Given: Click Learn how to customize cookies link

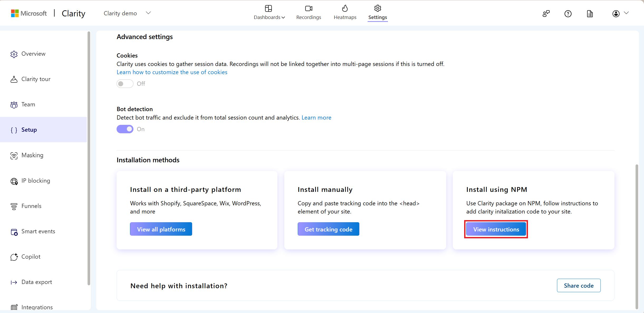Looking at the screenshot, I should (172, 72).
